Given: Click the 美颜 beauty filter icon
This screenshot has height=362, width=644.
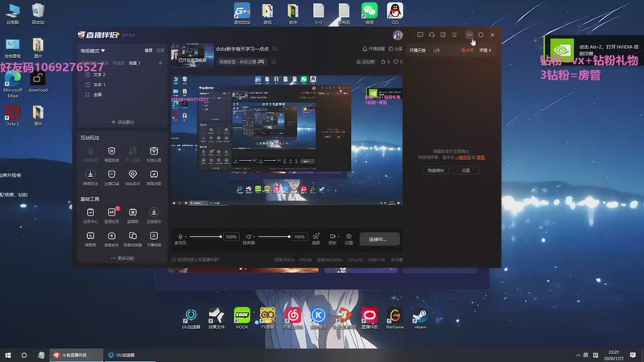Looking at the screenshot, I should click(316, 238).
